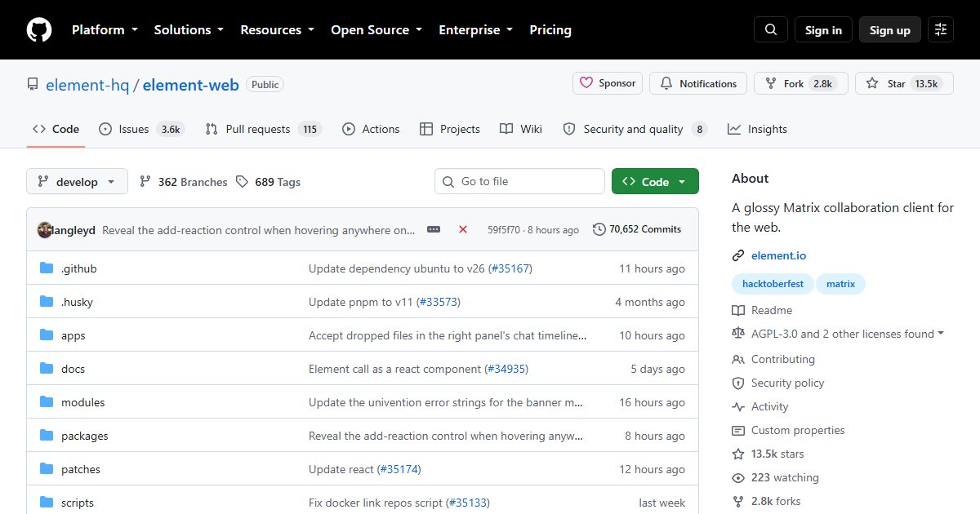Click the apps folder icon
The image size is (980, 514).
(x=47, y=335)
